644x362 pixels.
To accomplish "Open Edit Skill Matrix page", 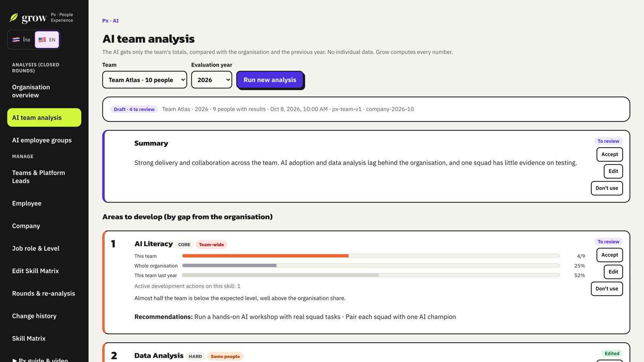I will pos(44,271).
